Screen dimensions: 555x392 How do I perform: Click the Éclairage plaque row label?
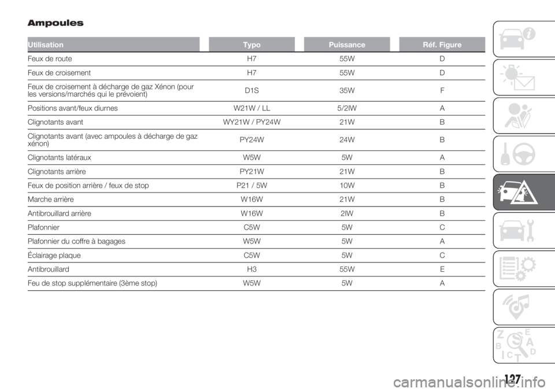click(x=54, y=256)
